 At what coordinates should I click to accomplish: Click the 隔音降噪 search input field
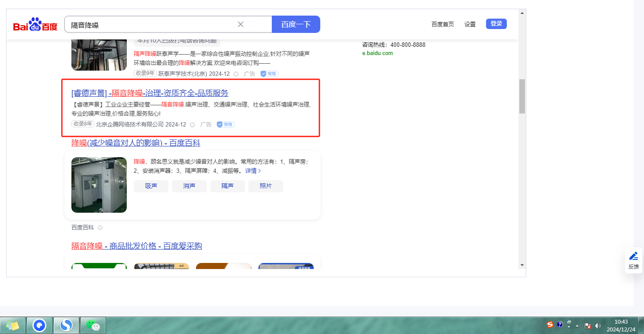151,25
